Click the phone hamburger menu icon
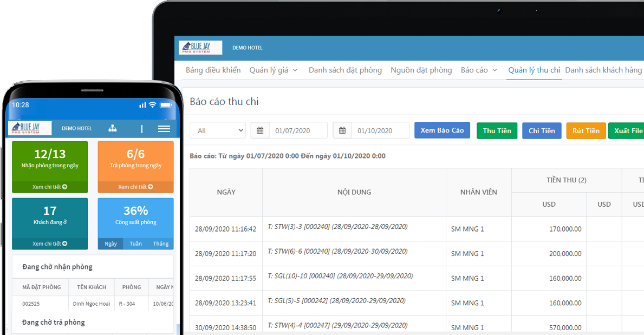 [x=164, y=129]
